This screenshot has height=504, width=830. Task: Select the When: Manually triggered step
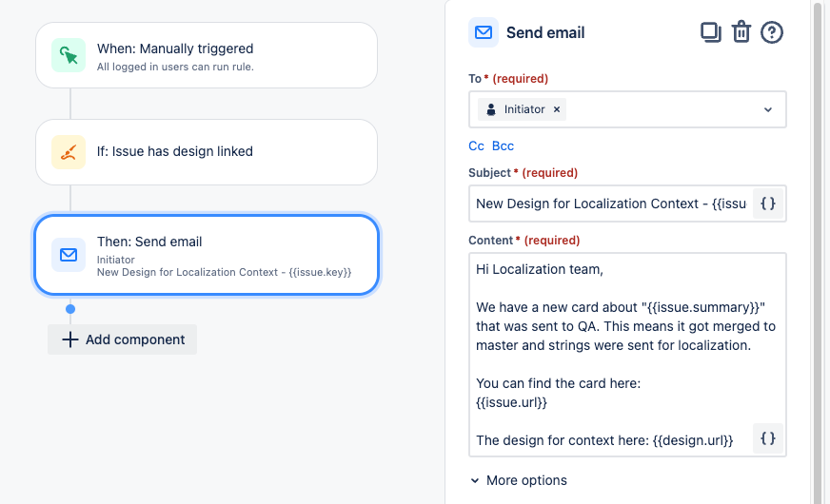click(x=207, y=55)
